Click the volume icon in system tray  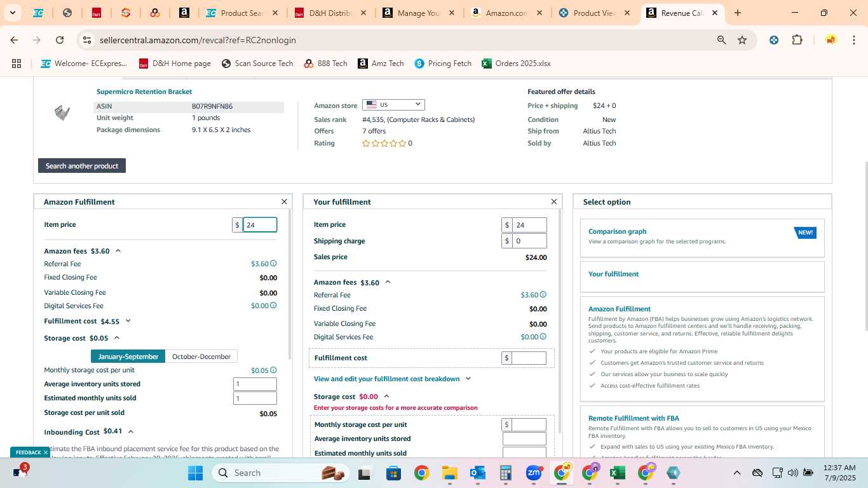792,473
